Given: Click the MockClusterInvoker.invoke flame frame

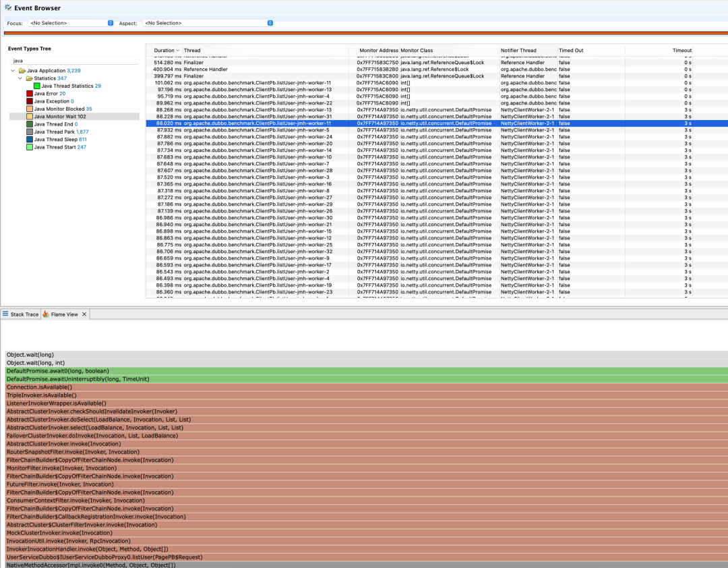Looking at the screenshot, I should pyautogui.click(x=366, y=533).
